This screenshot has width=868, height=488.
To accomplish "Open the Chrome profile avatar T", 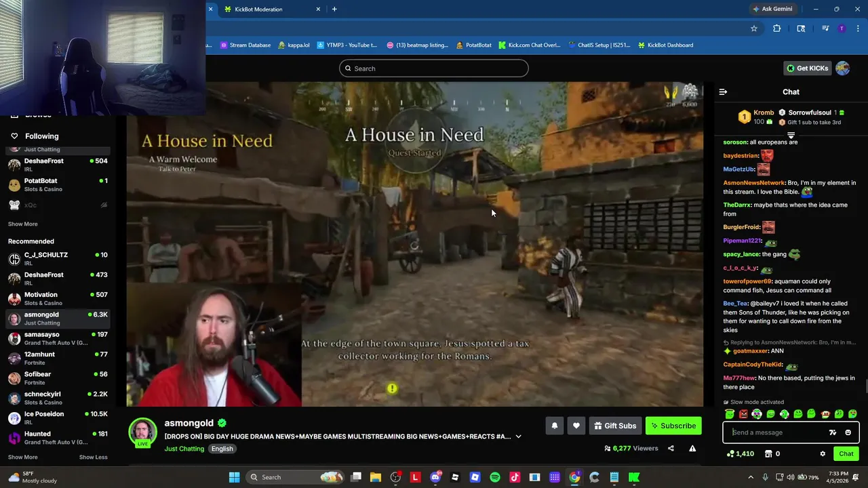I will (842, 28).
